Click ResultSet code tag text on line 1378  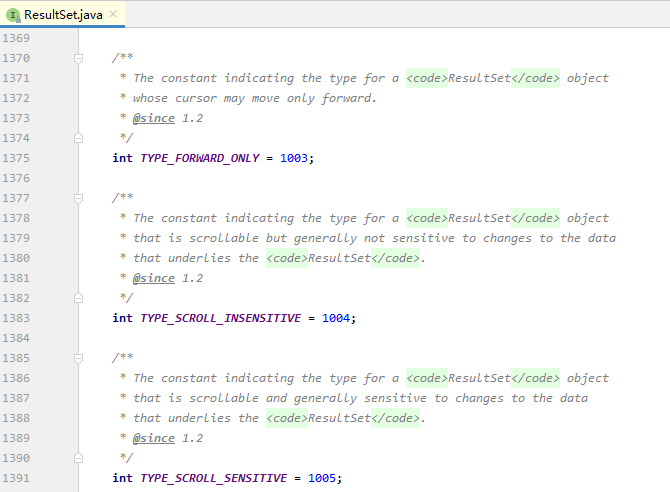pyautogui.click(x=479, y=218)
